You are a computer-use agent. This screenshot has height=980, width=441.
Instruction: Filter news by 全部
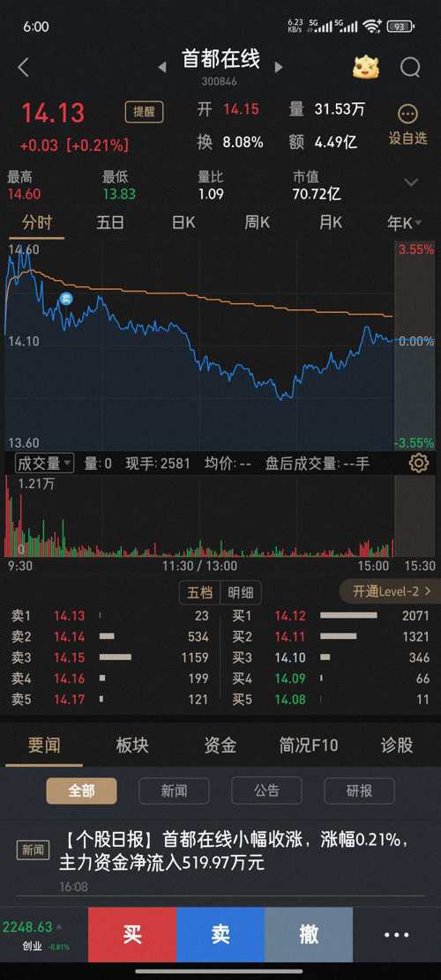coord(81,791)
